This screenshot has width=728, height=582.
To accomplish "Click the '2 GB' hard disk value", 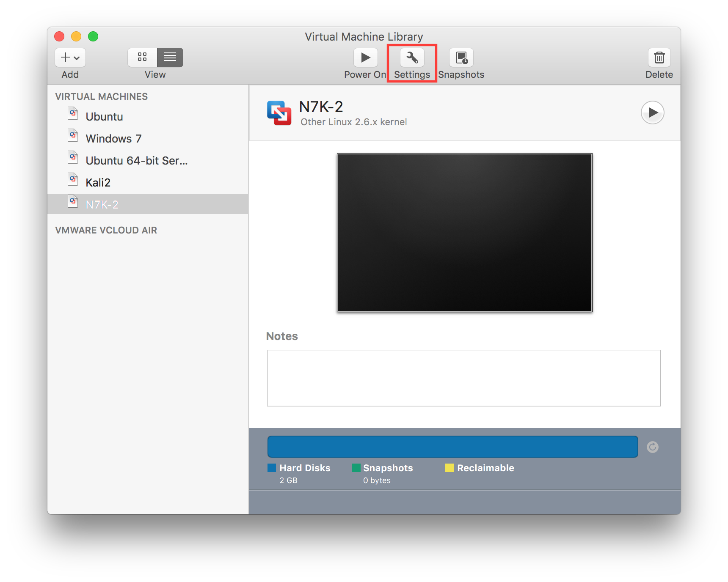I will point(289,480).
